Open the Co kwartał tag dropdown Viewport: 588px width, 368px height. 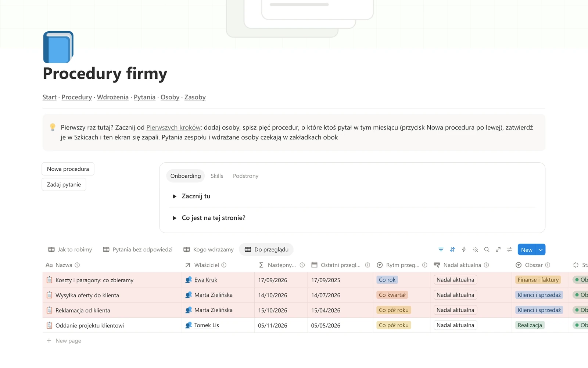[x=392, y=295]
